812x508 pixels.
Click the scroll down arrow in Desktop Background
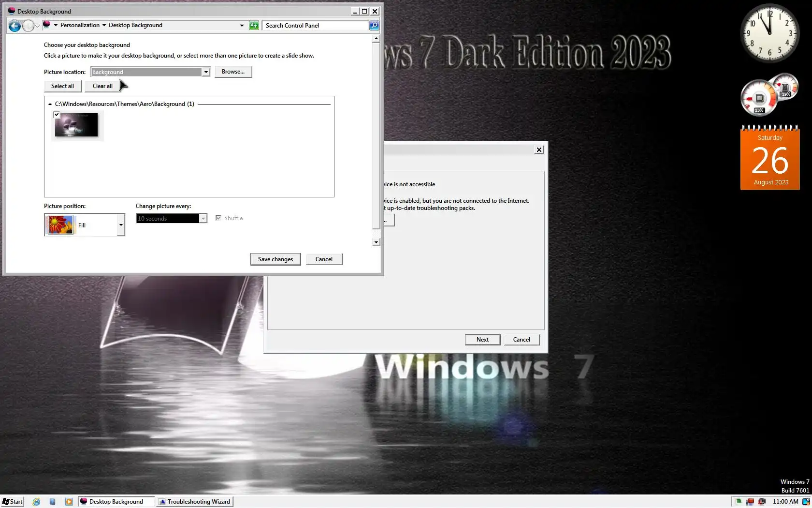click(x=376, y=242)
